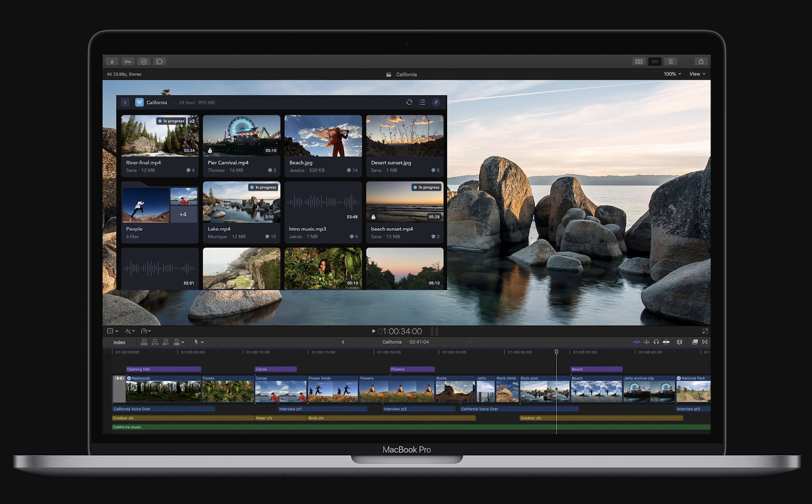The height and width of the screenshot is (504, 812).
Task: Go back in the Frame.io California panel
Action: pos(125,102)
